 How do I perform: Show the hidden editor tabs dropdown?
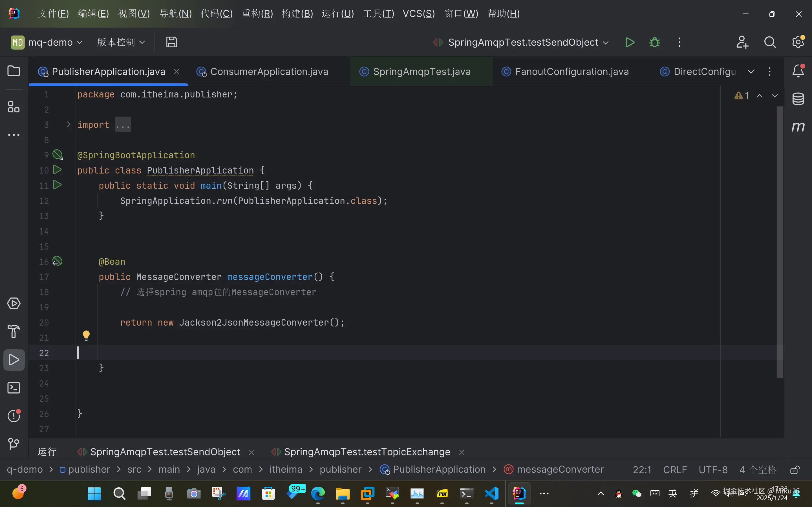pyautogui.click(x=751, y=72)
